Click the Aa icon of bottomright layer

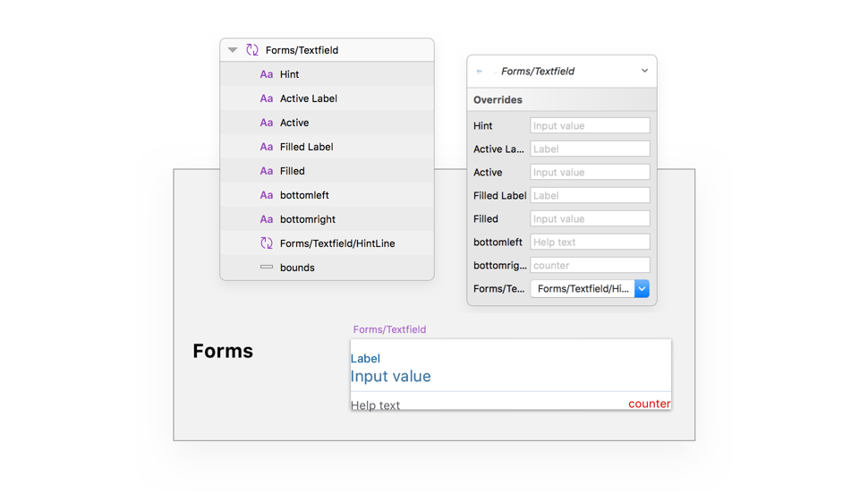[x=267, y=219]
